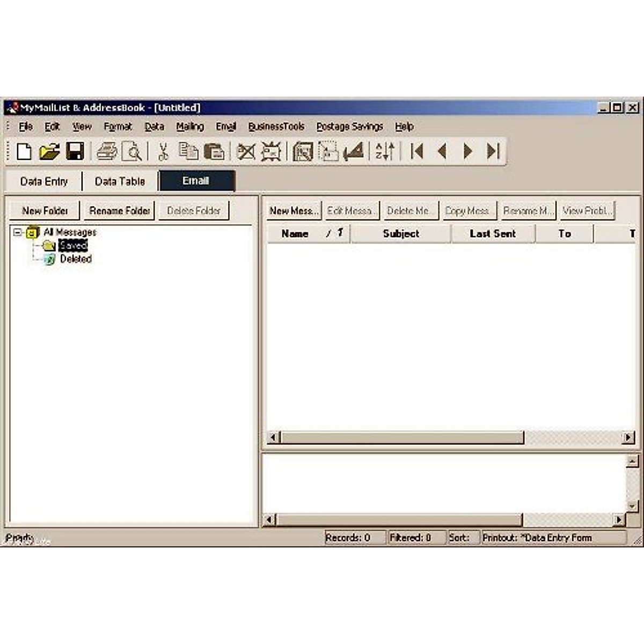Open a file with the folder icon
The height and width of the screenshot is (644, 644).
[x=49, y=152]
